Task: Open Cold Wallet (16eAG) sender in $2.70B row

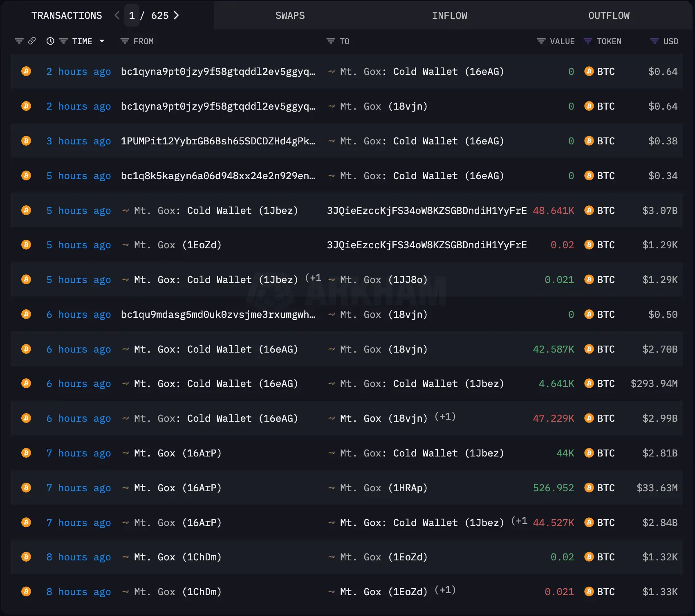Action: click(216, 349)
